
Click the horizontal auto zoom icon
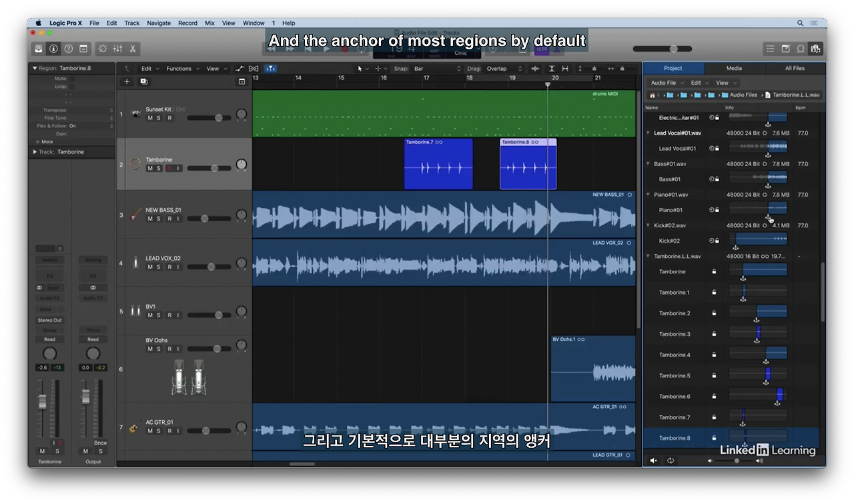(565, 69)
